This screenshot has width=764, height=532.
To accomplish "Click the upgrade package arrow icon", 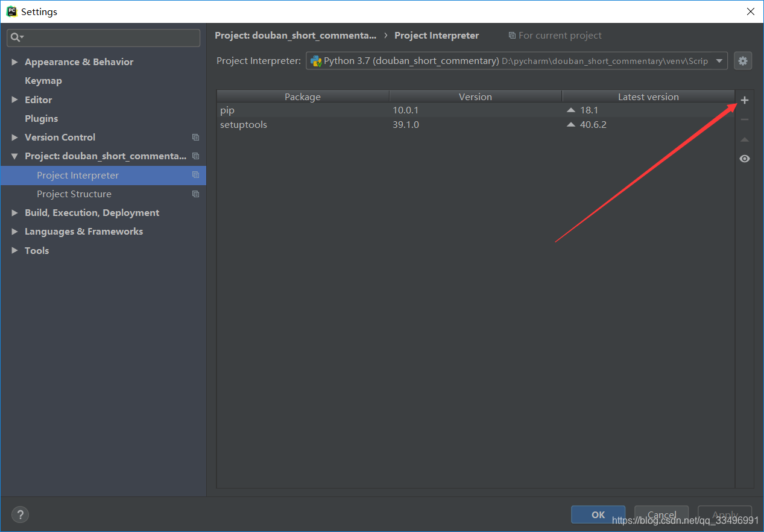I will (x=745, y=139).
